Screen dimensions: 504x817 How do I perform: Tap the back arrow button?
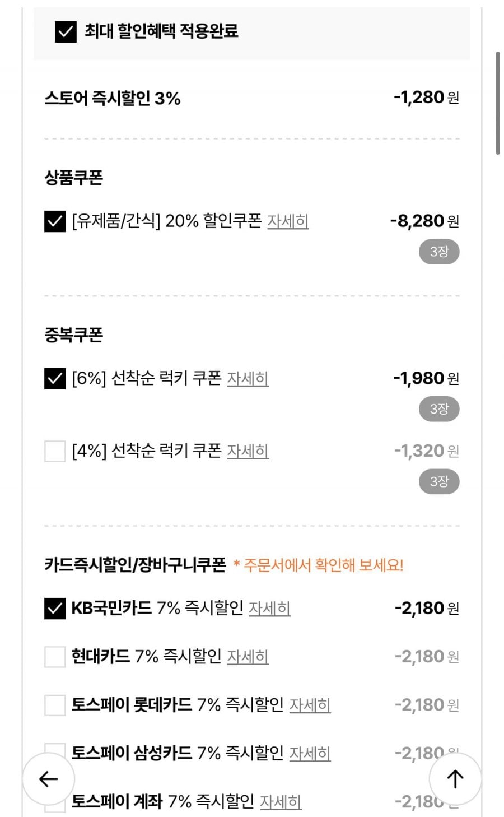(x=49, y=779)
